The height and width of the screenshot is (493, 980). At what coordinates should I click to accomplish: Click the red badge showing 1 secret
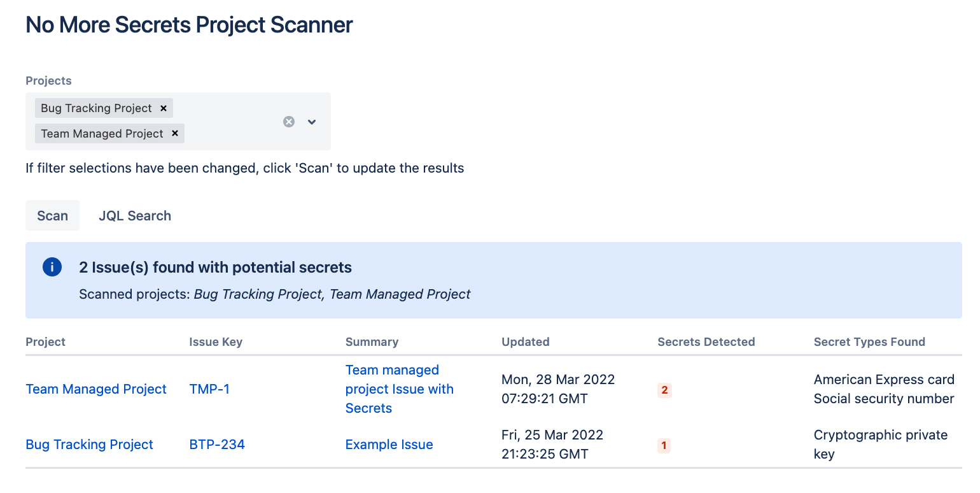[x=664, y=445]
